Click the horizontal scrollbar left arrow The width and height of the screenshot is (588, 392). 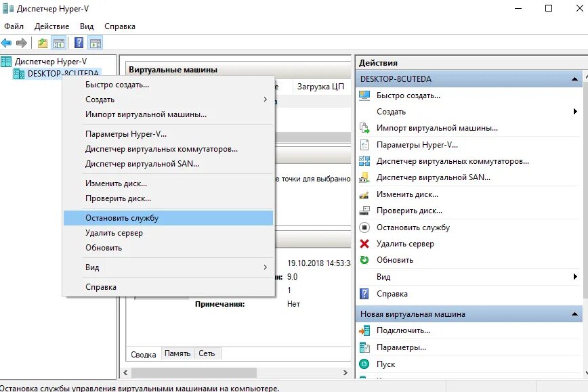point(125,372)
